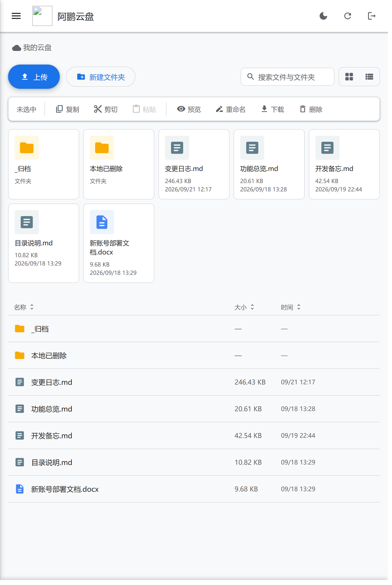Click the 9.68 KB size in the list
The height and width of the screenshot is (585, 392).
246,489
